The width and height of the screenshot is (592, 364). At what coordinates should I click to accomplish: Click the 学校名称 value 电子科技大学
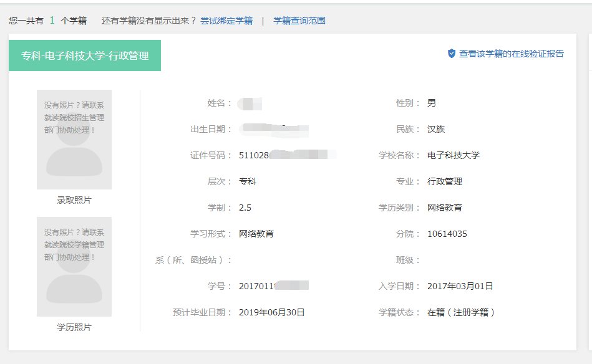point(453,155)
